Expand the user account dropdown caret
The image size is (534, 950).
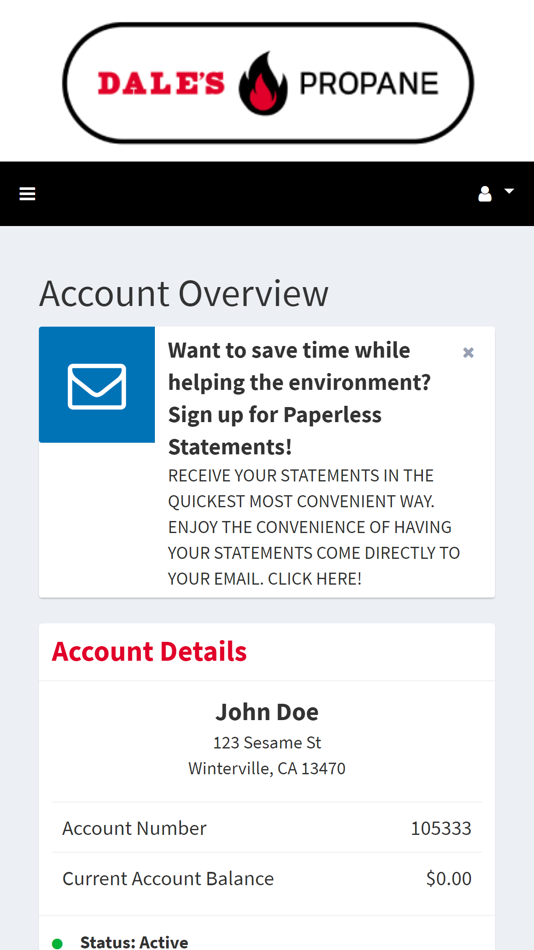click(509, 191)
